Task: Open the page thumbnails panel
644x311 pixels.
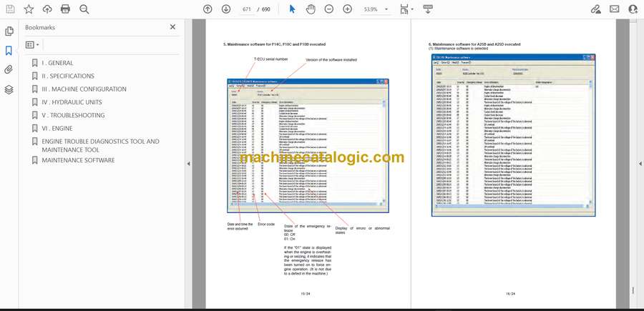Action: (9, 31)
